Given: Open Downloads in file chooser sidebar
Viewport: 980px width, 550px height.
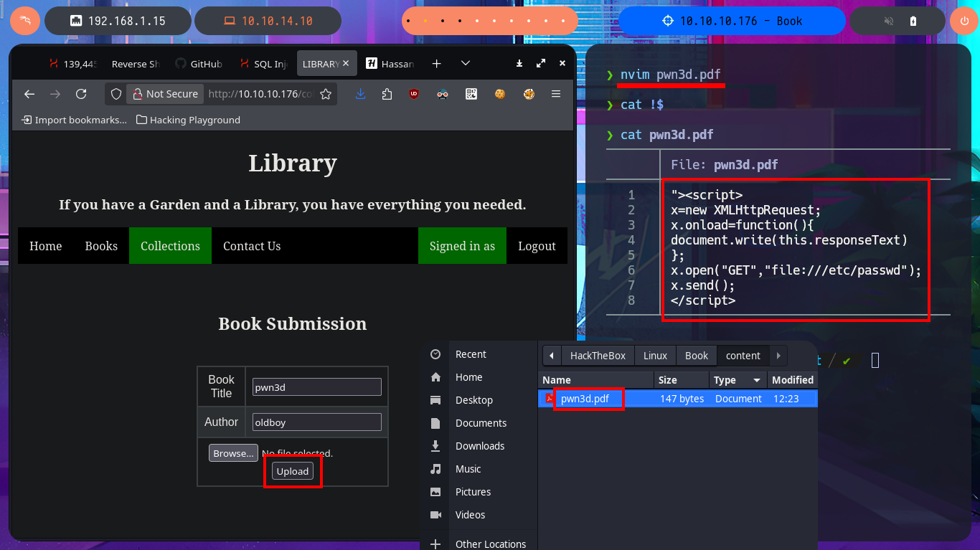Looking at the screenshot, I should [x=479, y=446].
